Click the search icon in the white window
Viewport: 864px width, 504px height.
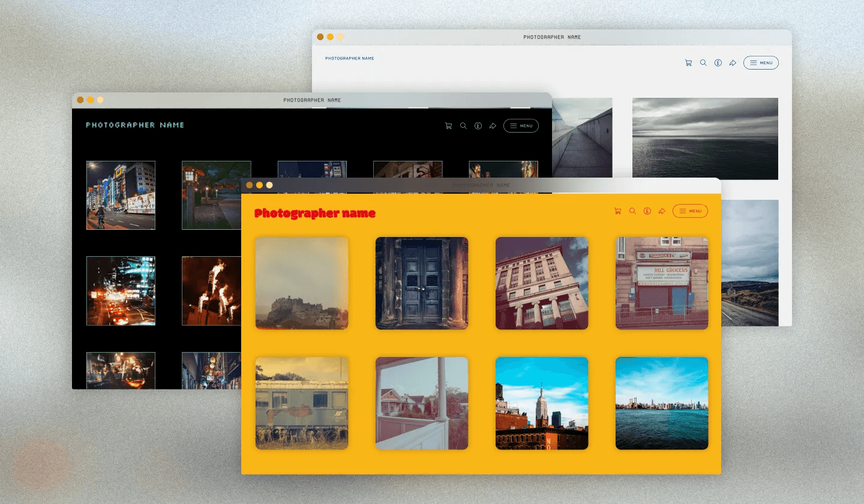tap(703, 63)
